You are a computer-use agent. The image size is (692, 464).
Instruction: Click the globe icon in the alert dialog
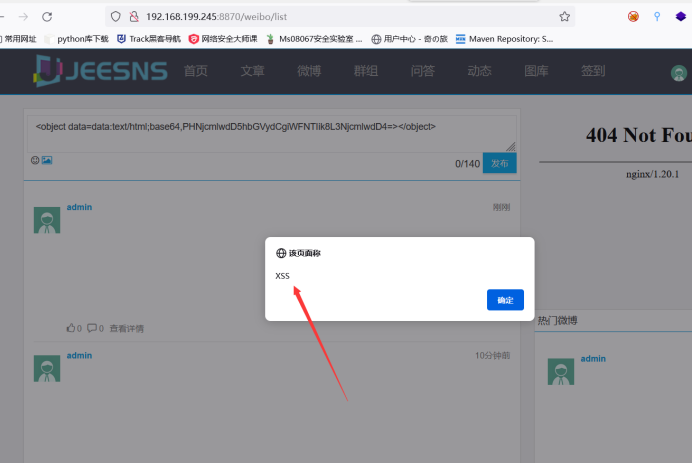point(281,253)
